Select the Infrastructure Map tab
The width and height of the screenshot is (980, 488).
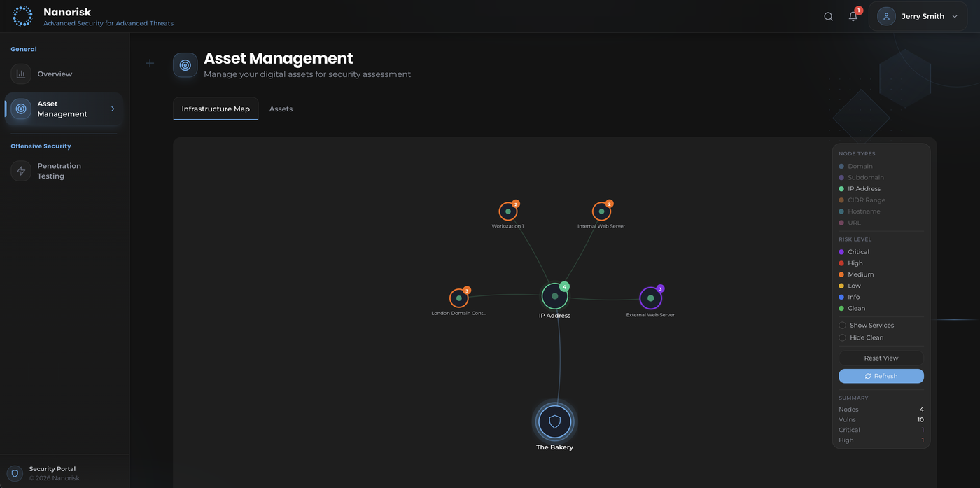tap(216, 109)
